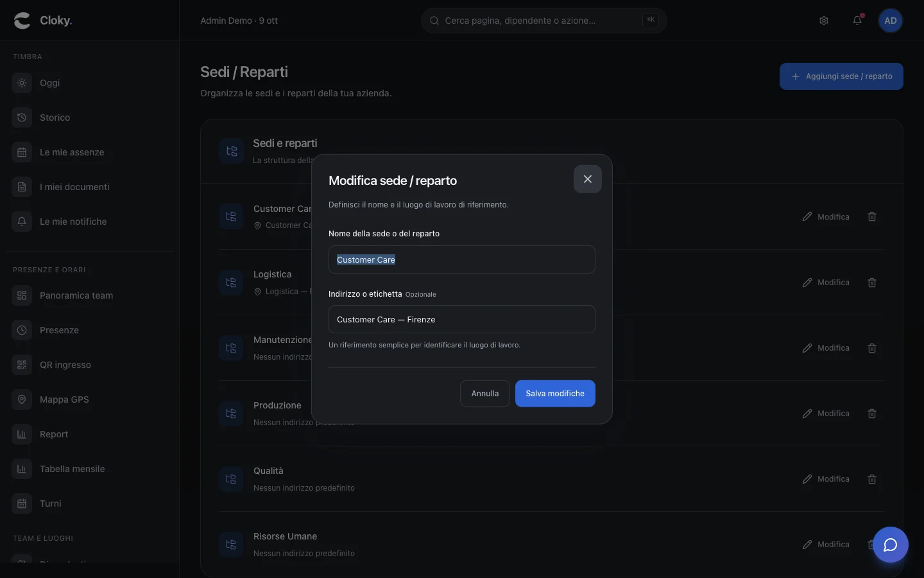Click the Annulla button
The image size is (924, 578).
click(485, 394)
